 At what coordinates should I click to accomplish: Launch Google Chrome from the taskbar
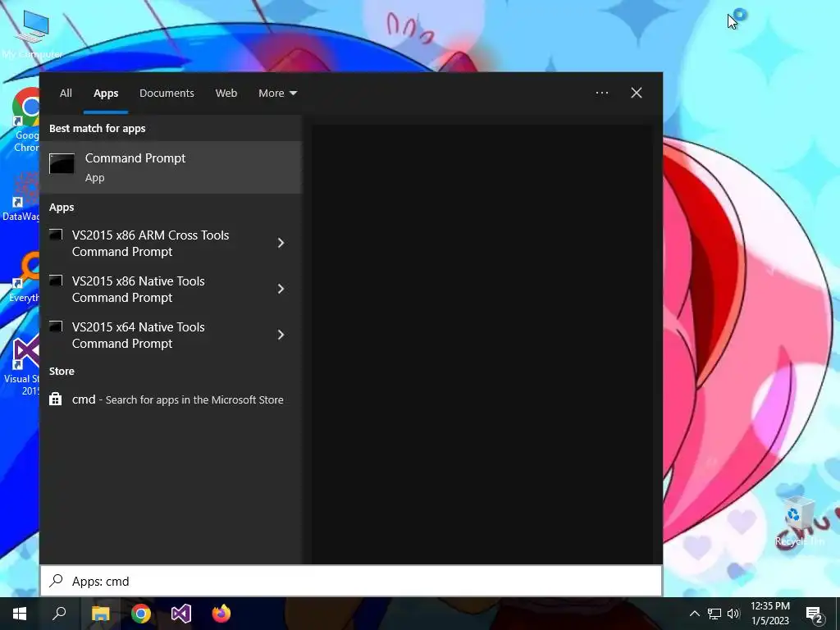pyautogui.click(x=141, y=614)
